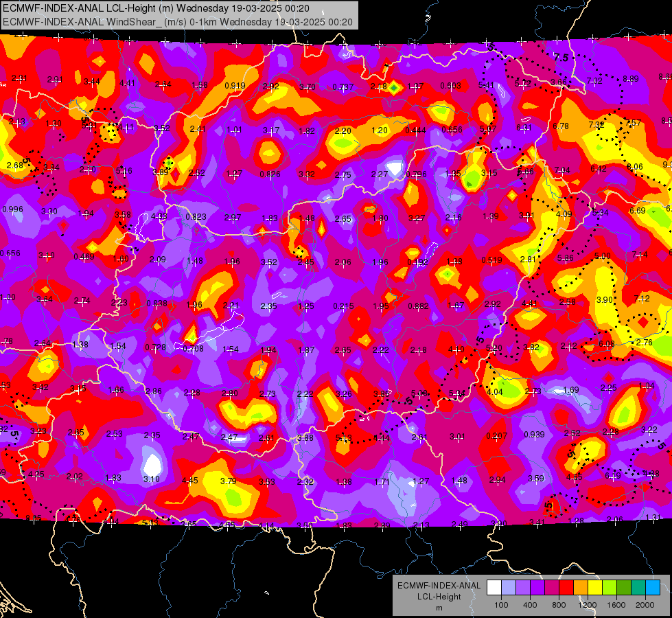Click the legend tick label 1200
Screen dimensions: 672x618
pos(587,605)
